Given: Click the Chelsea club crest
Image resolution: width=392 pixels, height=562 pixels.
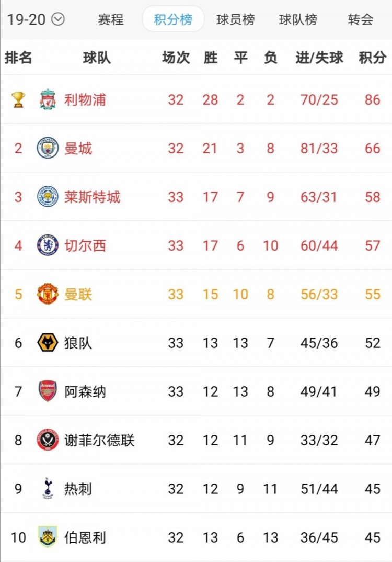Looking at the screenshot, I should [x=48, y=245].
